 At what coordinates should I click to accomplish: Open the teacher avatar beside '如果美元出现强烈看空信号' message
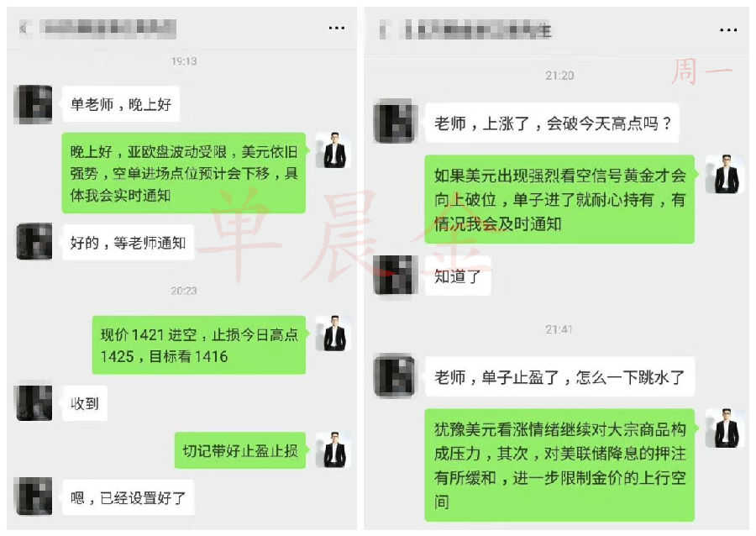pyautogui.click(x=725, y=174)
